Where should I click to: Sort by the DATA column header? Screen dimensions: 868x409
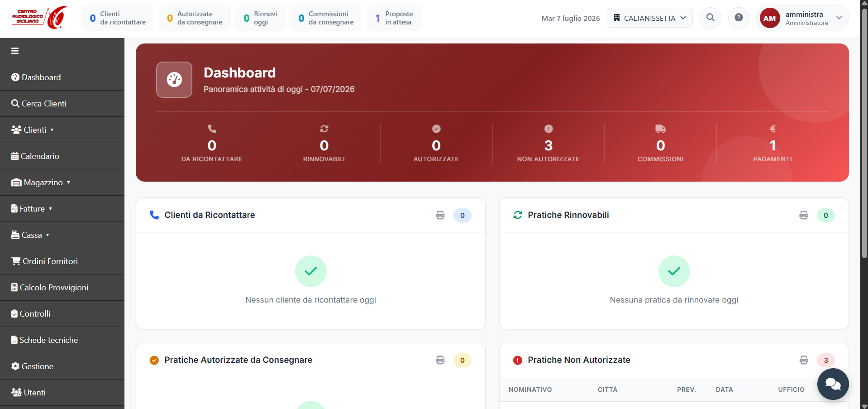[725, 390]
